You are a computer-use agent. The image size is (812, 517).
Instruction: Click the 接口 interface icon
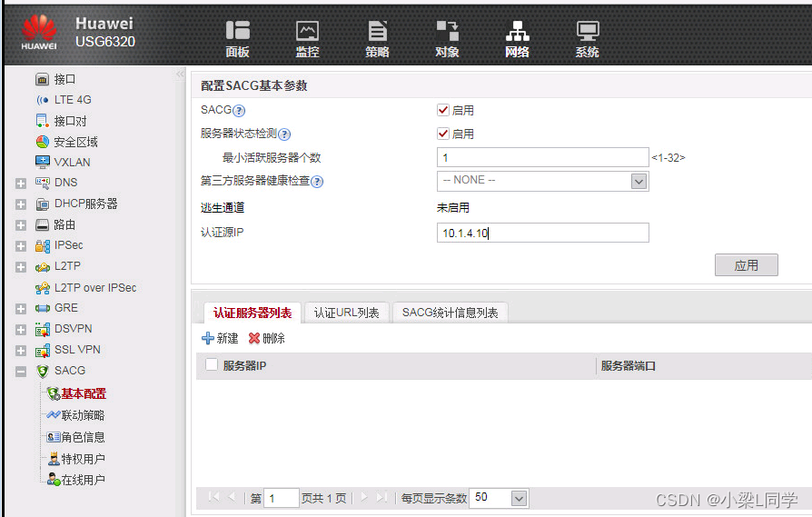pos(42,79)
